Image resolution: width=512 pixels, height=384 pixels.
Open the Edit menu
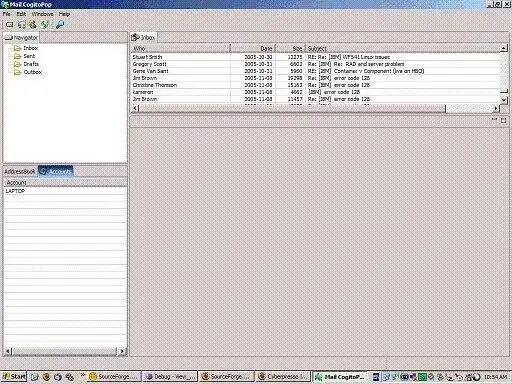click(21, 14)
